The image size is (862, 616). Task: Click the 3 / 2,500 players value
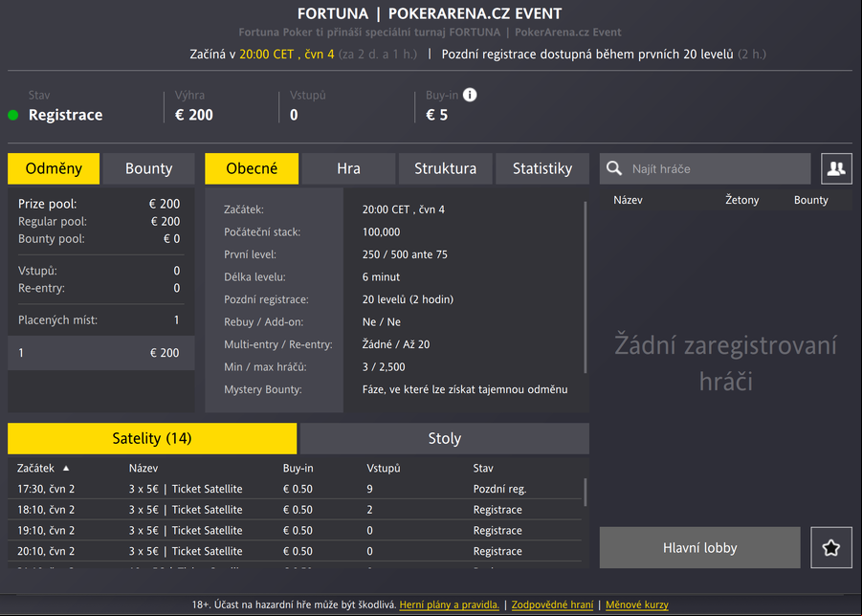384,367
